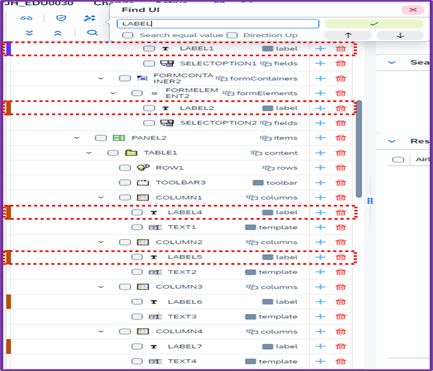The image size is (433, 371).
Task: Delete SELECTOPTION1 with trash icon
Action: tap(341, 63)
